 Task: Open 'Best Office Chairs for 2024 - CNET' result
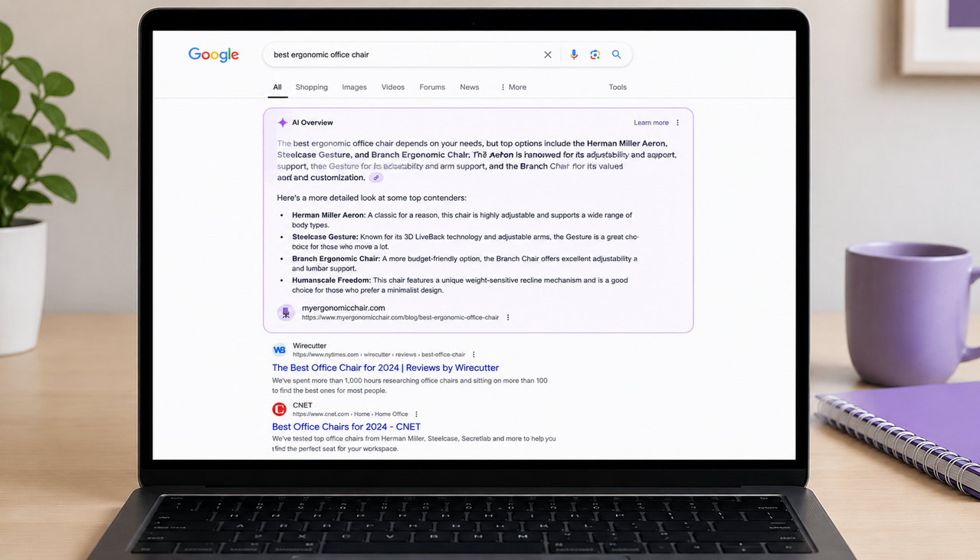pyautogui.click(x=346, y=427)
